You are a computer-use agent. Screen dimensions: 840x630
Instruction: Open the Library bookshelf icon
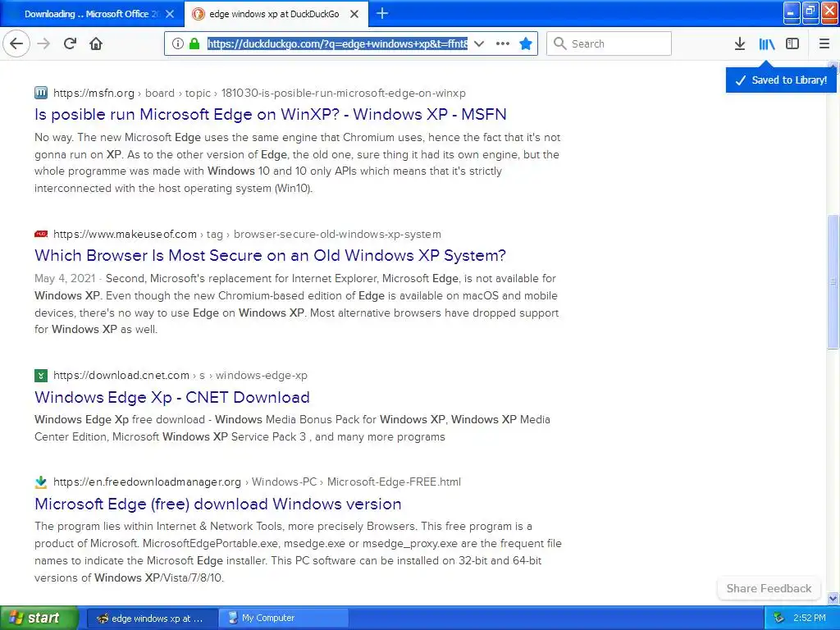(x=767, y=43)
